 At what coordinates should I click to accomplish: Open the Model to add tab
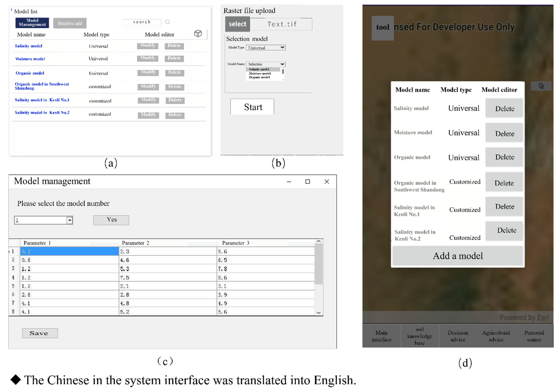[70, 23]
